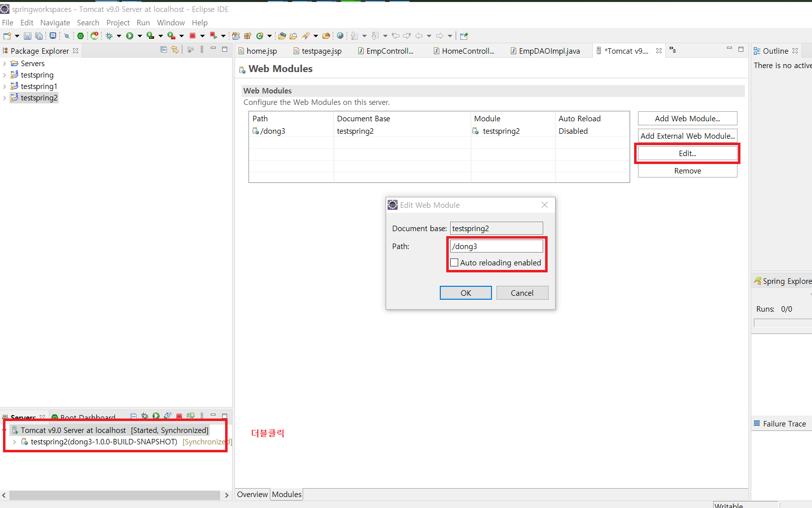The image size is (812, 508).
Task: Show the hidden editor tabs overflow list
Action: point(672,50)
